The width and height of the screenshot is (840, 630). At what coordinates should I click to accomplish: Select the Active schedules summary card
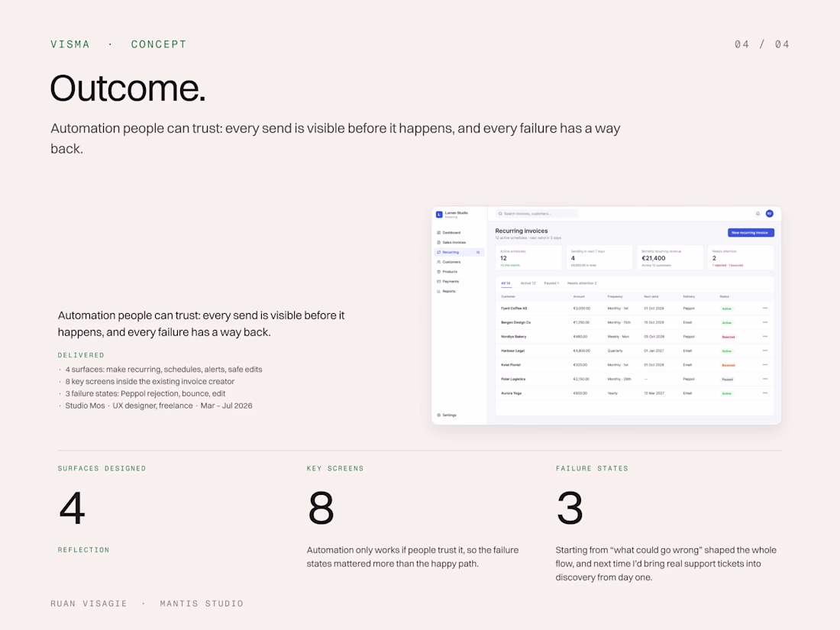click(x=528, y=257)
